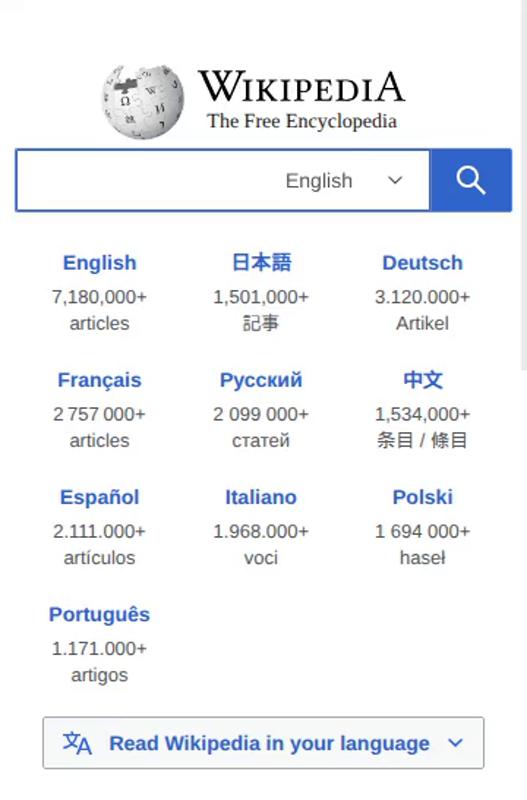Click the translate icon in language button
Viewport: 527px width, 800px height.
[77, 743]
